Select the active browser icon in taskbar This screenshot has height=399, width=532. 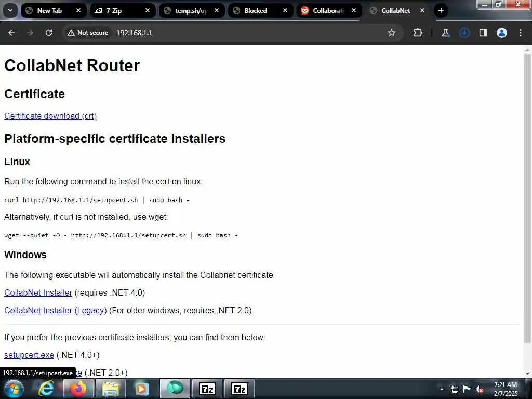pos(175,389)
